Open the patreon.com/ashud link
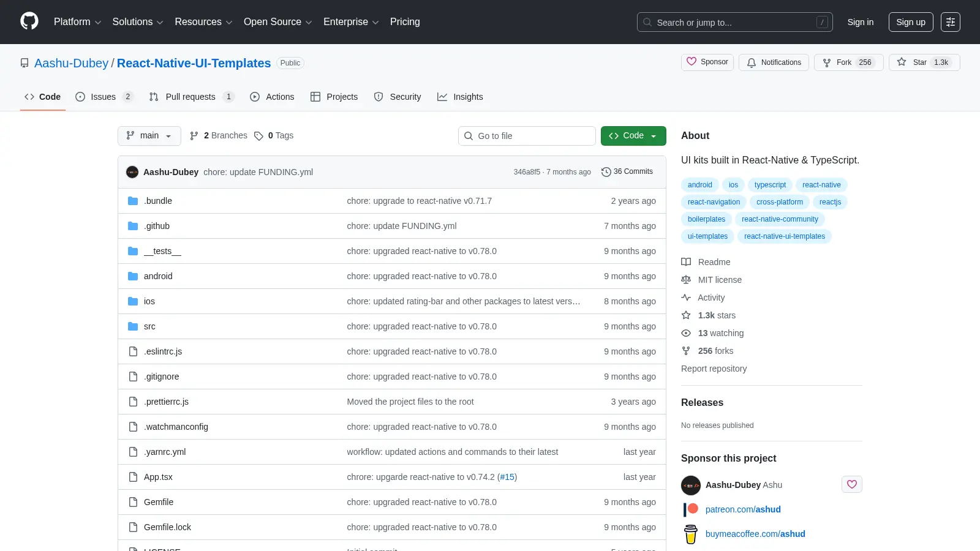Screen dimensions: 980x551 [x=743, y=509]
